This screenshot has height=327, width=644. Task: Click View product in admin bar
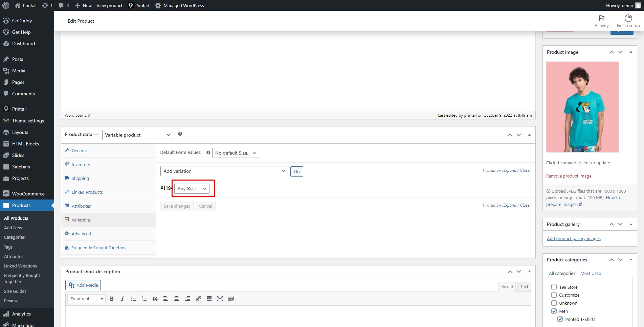click(109, 5)
